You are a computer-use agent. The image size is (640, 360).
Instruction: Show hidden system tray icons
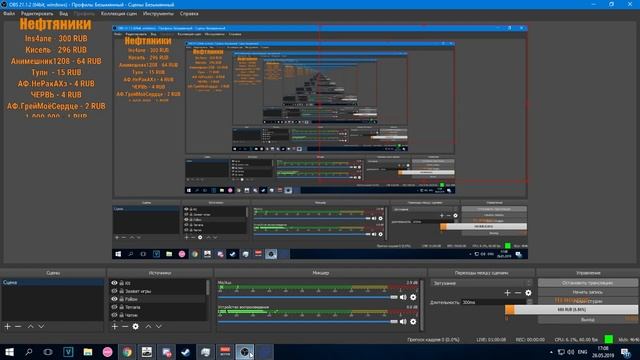551,352
